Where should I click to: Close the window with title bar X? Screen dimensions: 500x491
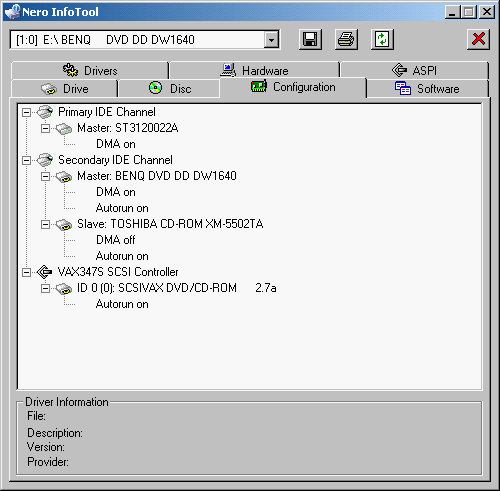(x=487, y=12)
